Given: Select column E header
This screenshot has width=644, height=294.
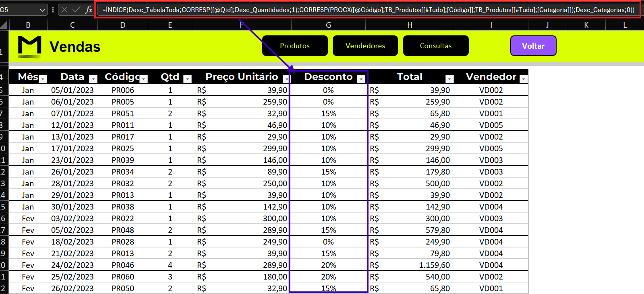Looking at the screenshot, I should pos(170,25).
